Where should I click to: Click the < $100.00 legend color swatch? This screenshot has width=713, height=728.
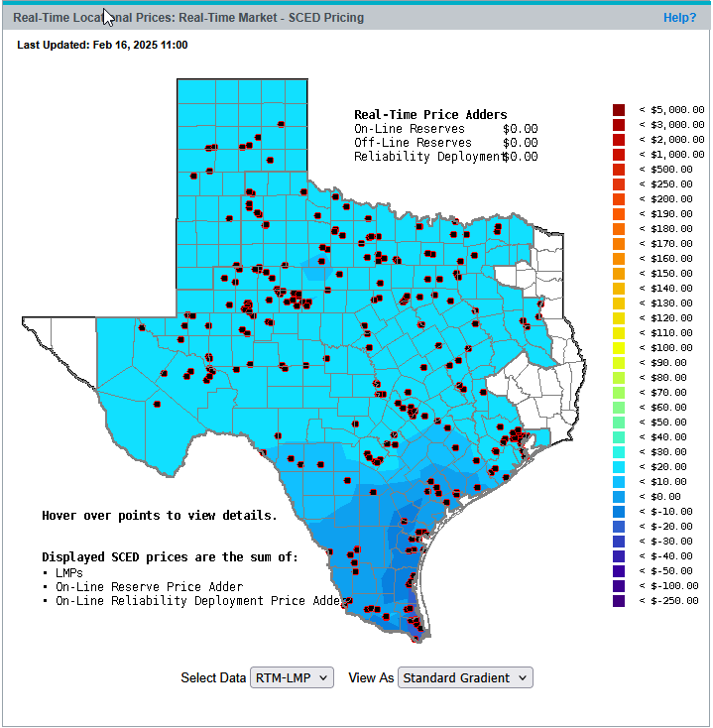click(x=619, y=348)
